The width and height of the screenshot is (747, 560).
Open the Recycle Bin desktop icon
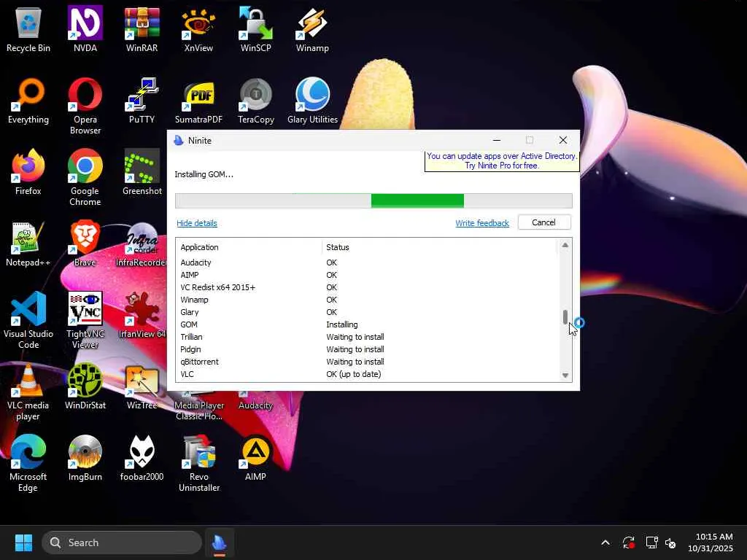pyautogui.click(x=28, y=29)
